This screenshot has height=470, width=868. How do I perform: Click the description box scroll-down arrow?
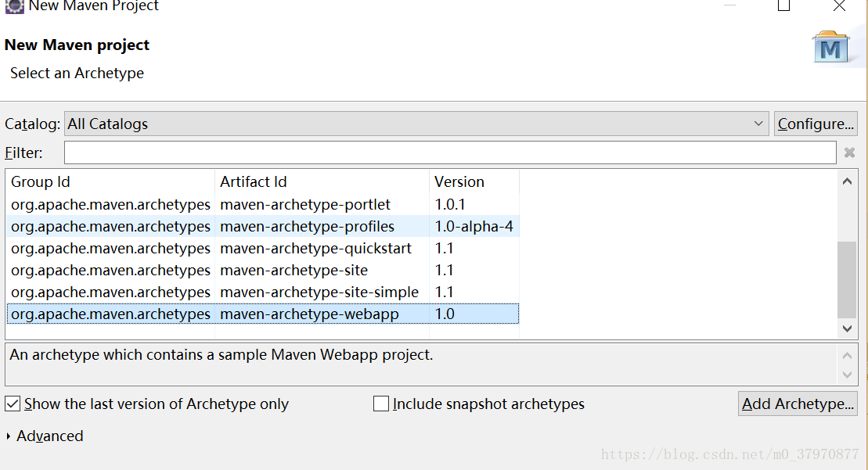point(847,375)
